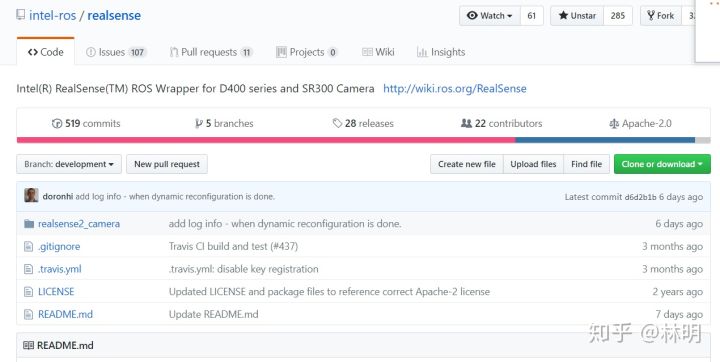Open the .gitignore file
This screenshot has width=720, height=362.
click(x=59, y=246)
